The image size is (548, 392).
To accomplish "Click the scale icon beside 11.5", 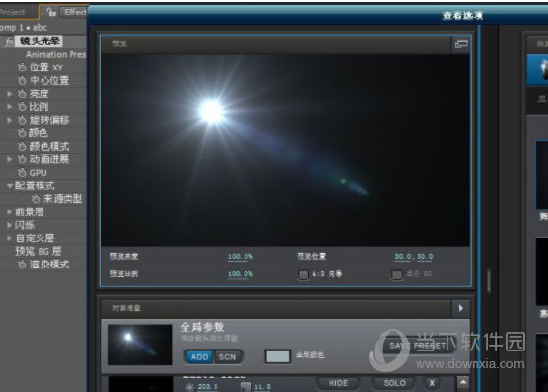I will click(x=245, y=387).
